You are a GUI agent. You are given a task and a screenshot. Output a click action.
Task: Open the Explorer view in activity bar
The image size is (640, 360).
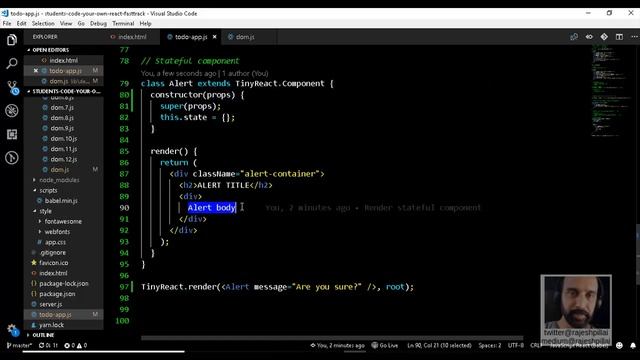(x=12, y=40)
